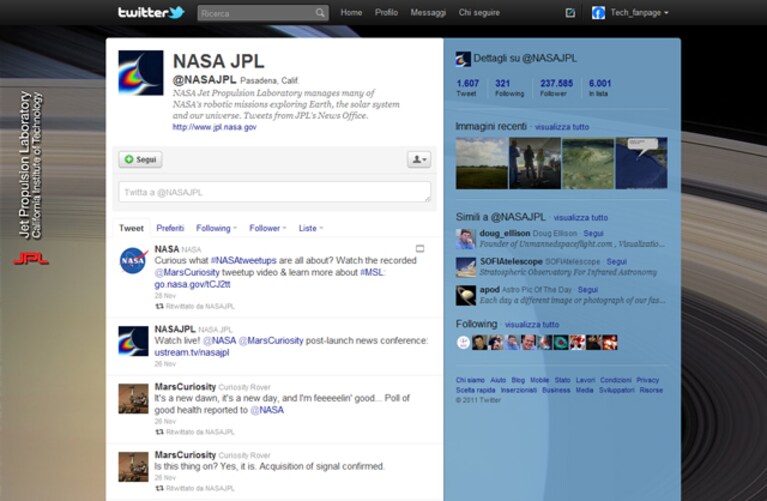Open the user actions dropdown button
This screenshot has width=767, height=501.
[419, 159]
